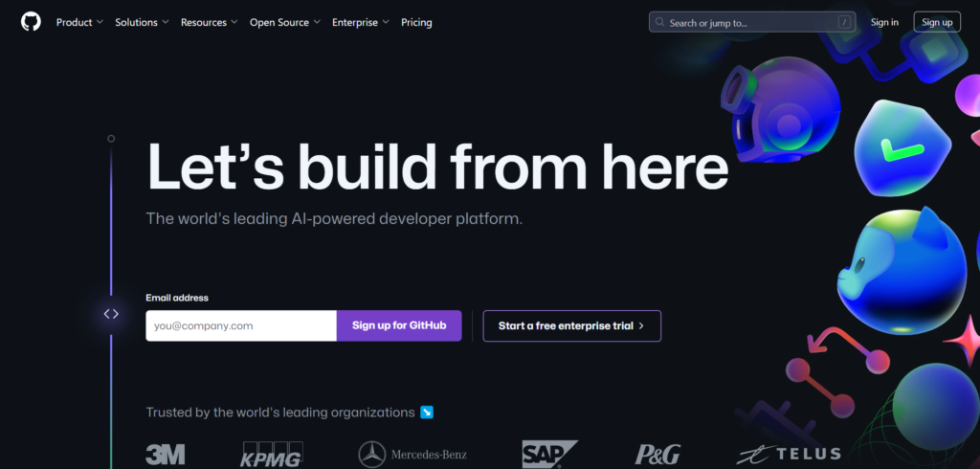Click the magnifier icon in search bar
Viewport: 980px width, 469px height.
pos(659,23)
